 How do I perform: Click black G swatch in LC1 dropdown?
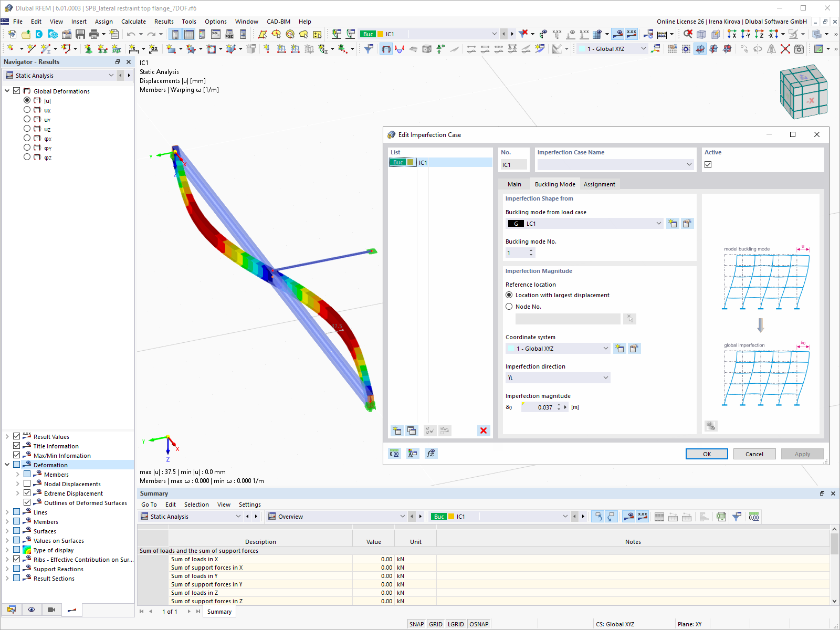pyautogui.click(x=516, y=224)
